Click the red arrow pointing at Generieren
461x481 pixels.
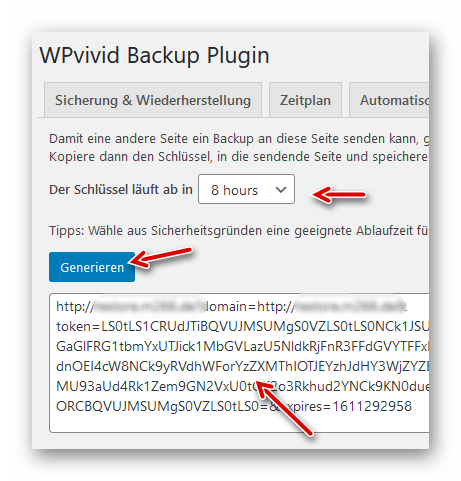[162, 257]
